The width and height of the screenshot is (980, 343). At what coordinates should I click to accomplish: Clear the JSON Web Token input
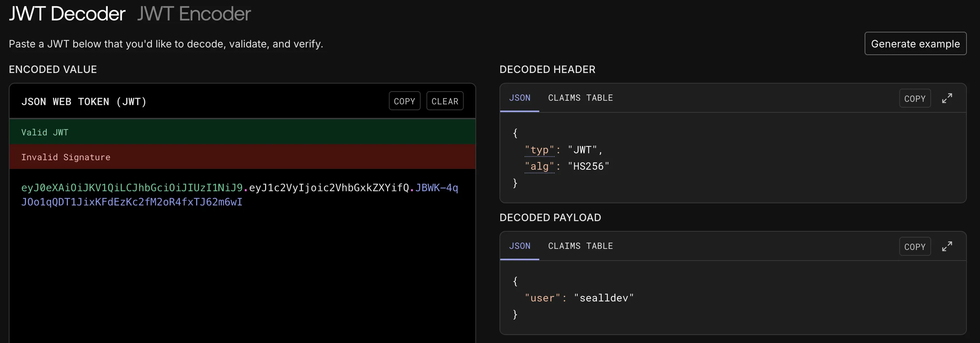pos(445,101)
